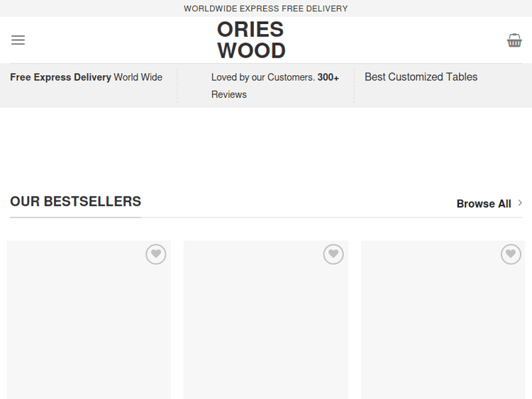Favorite the third bestseller product

511,254
